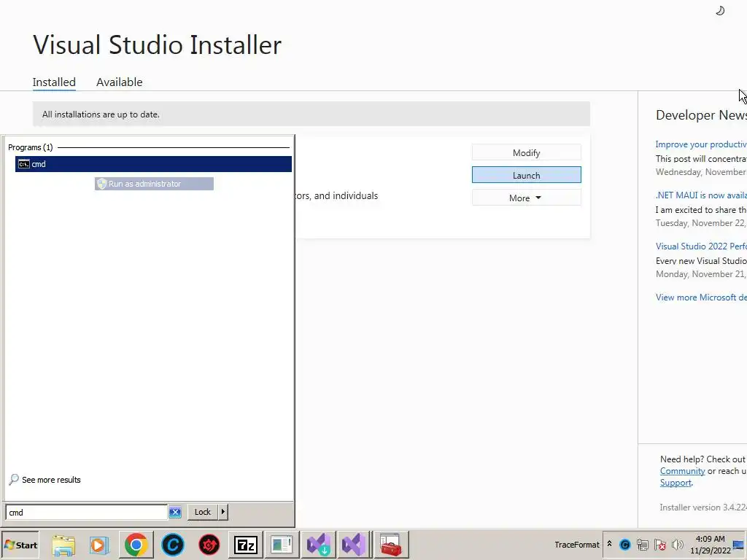
Task: Click the TraceFormat taskbar toolbar label
Action: click(x=577, y=544)
